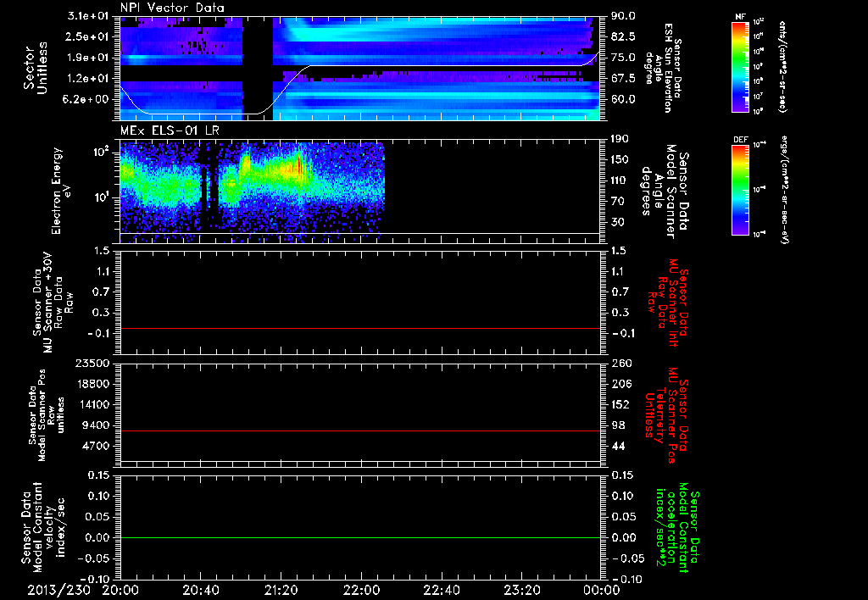Click the '22:40' time tick label
Screen dimensions: 868x600
point(441,590)
